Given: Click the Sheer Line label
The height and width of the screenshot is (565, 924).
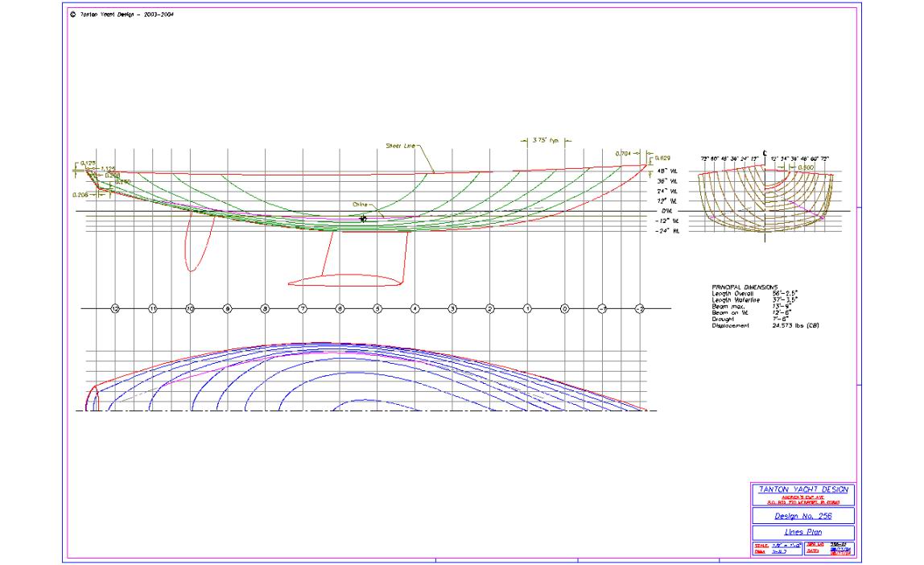Looking at the screenshot, I should point(399,146).
